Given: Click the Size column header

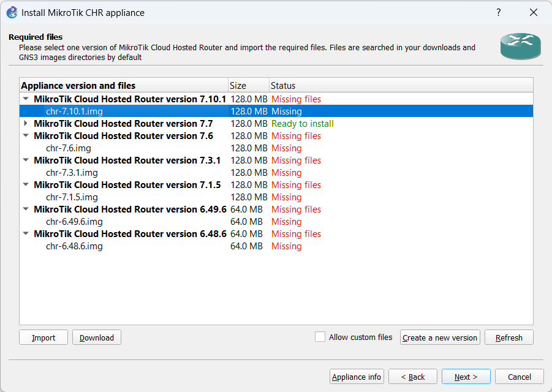Looking at the screenshot, I should (x=249, y=86).
